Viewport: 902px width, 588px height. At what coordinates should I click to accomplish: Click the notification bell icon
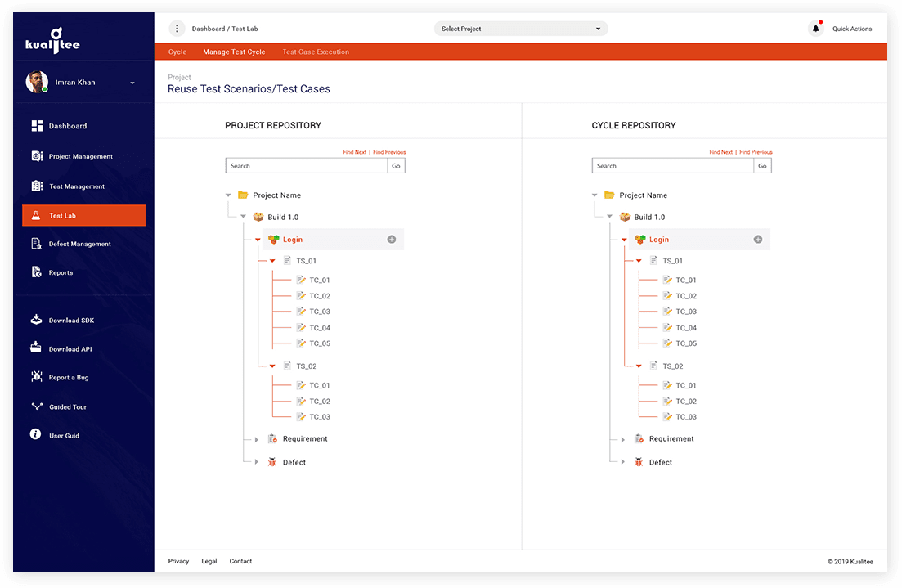pyautogui.click(x=815, y=28)
